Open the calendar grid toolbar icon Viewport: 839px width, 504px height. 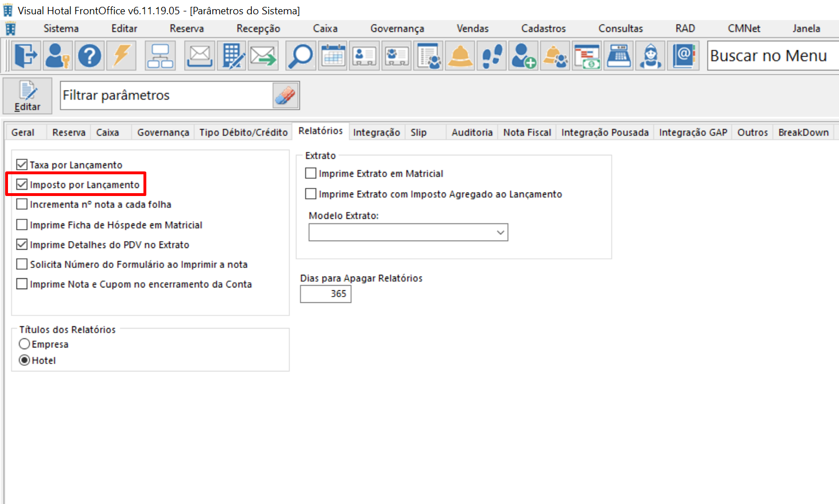click(333, 56)
